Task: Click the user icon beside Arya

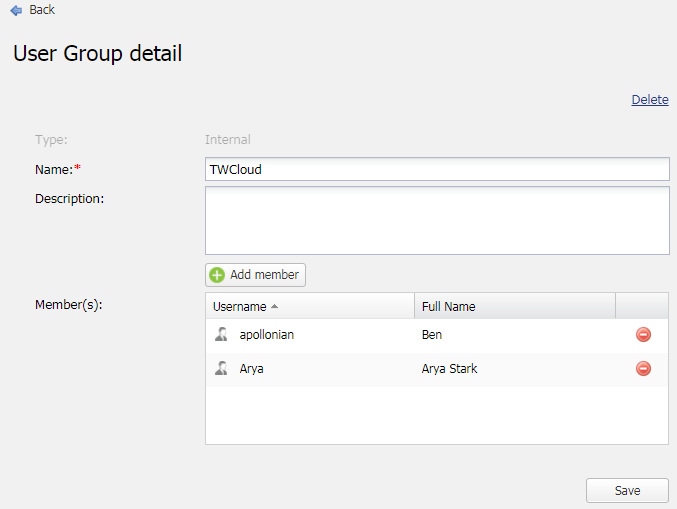Action: [x=222, y=369]
